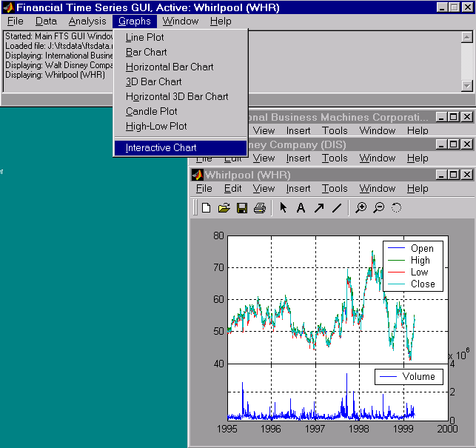476x448 pixels.
Task: Activate the Rotate 3D tool
Action: click(x=397, y=208)
